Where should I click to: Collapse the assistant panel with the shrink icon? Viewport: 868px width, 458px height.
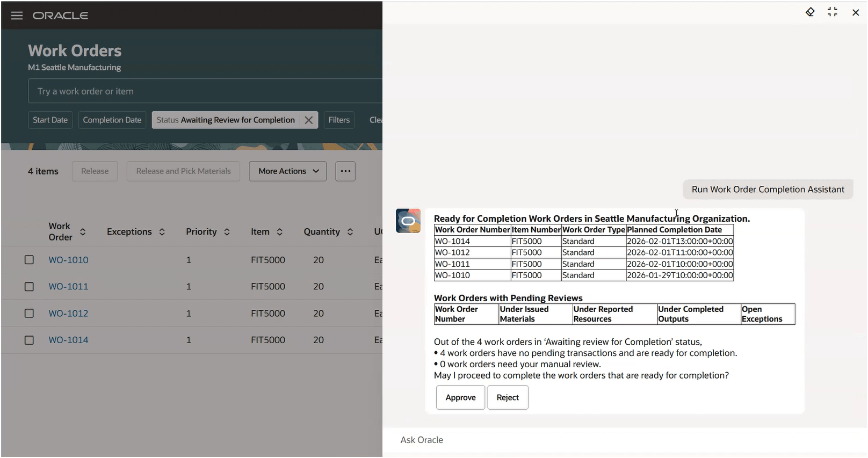click(x=833, y=12)
